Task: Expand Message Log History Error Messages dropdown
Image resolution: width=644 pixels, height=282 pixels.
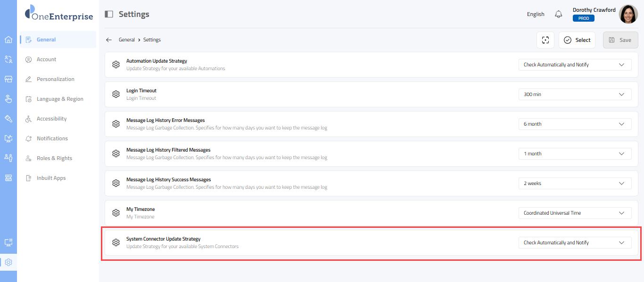Action: click(575, 124)
